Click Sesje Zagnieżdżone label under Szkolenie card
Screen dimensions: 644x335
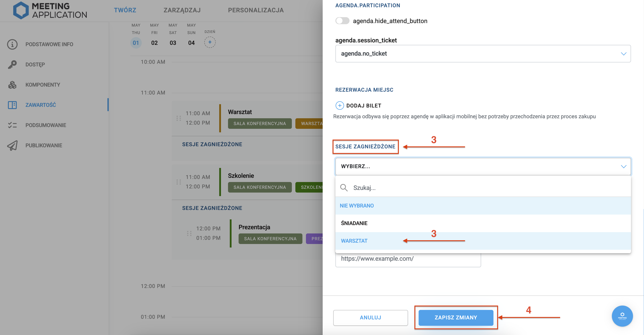[212, 208]
